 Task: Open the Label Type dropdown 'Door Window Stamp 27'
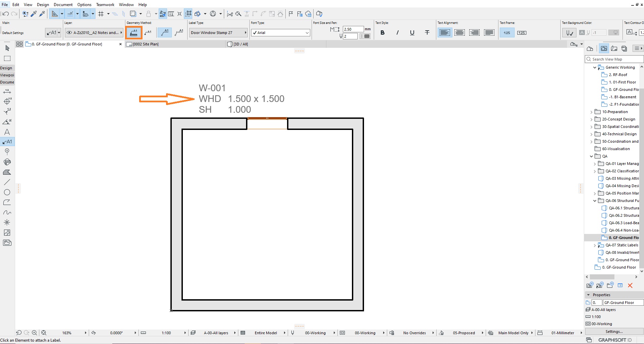point(218,33)
